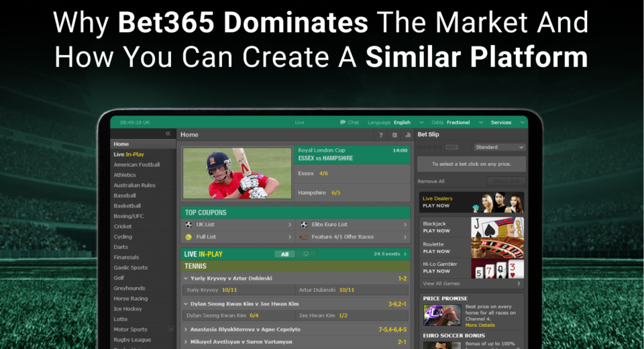Select Basketball in the sidebar
The width and height of the screenshot is (644, 349).
click(143, 205)
